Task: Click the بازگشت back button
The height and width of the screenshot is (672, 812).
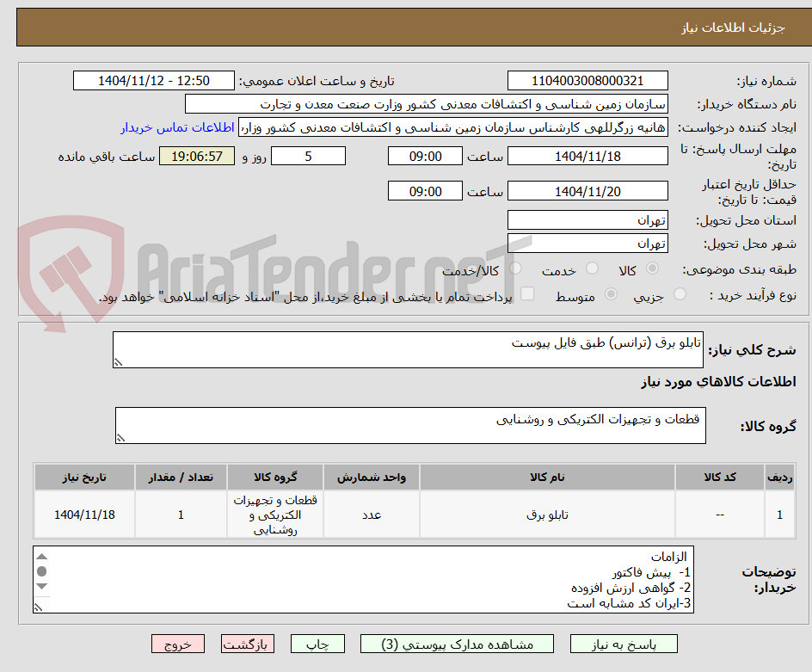Action: pos(248,644)
